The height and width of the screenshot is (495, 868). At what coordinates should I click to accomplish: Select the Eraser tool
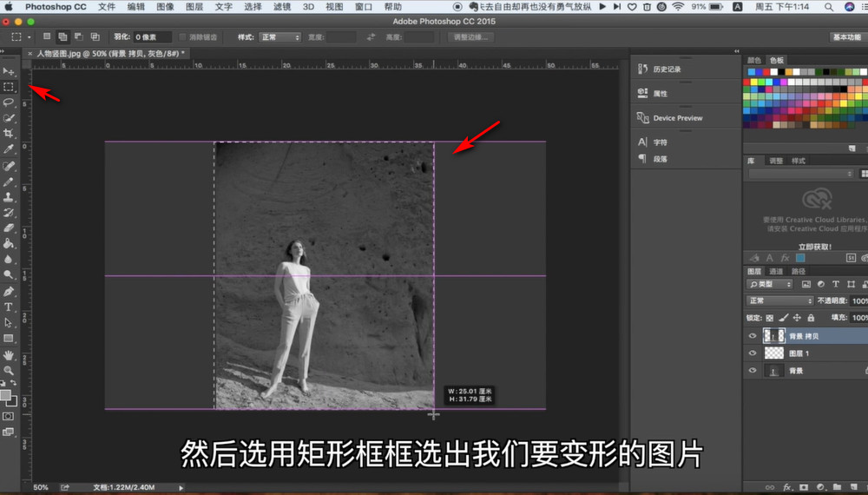tap(9, 228)
